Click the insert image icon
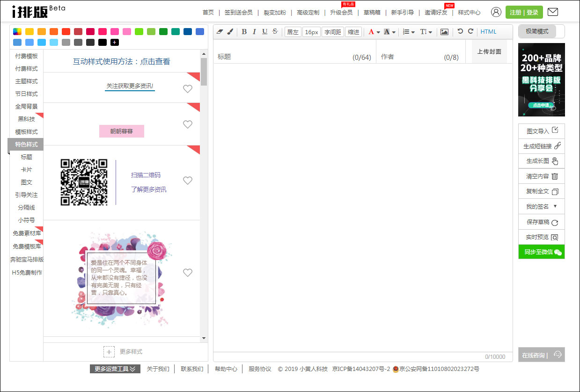 (x=444, y=32)
